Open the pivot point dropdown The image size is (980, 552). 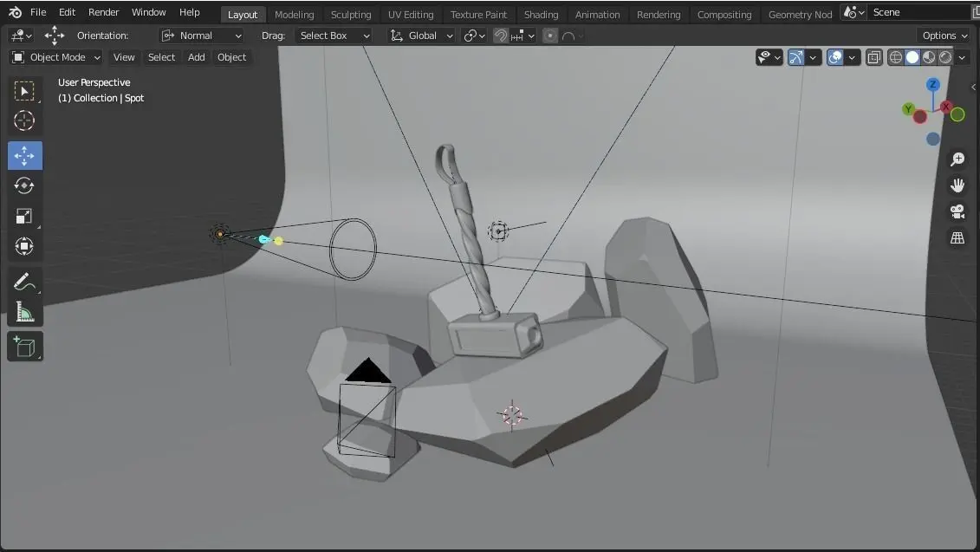point(474,36)
